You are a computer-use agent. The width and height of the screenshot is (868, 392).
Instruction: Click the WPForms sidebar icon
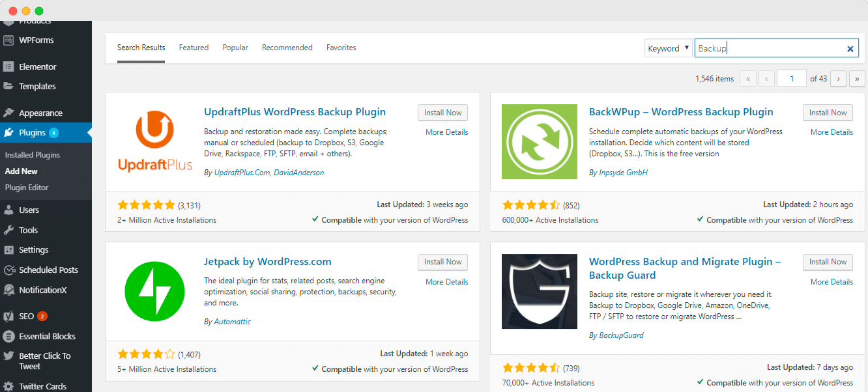tap(8, 40)
